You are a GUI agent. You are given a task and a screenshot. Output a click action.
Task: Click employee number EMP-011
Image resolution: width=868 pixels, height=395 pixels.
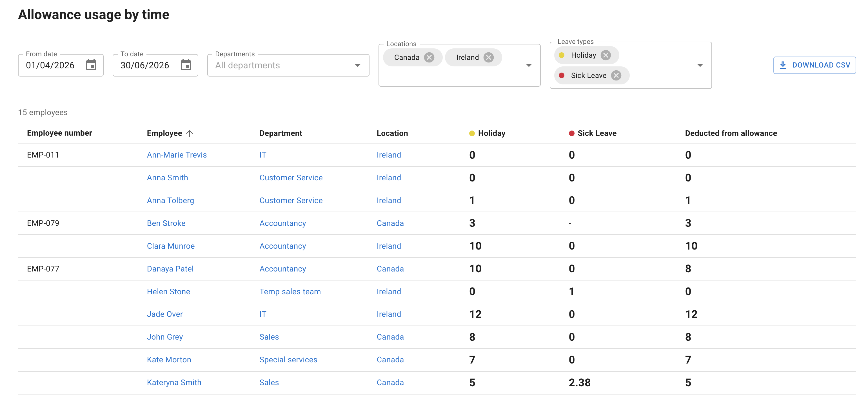43,155
